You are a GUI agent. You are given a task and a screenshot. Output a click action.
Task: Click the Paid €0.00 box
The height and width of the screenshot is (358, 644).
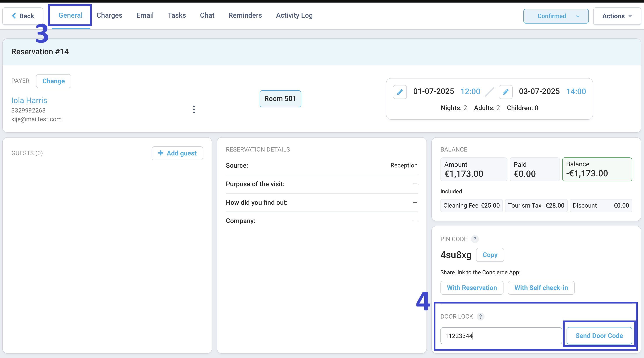pyautogui.click(x=534, y=169)
